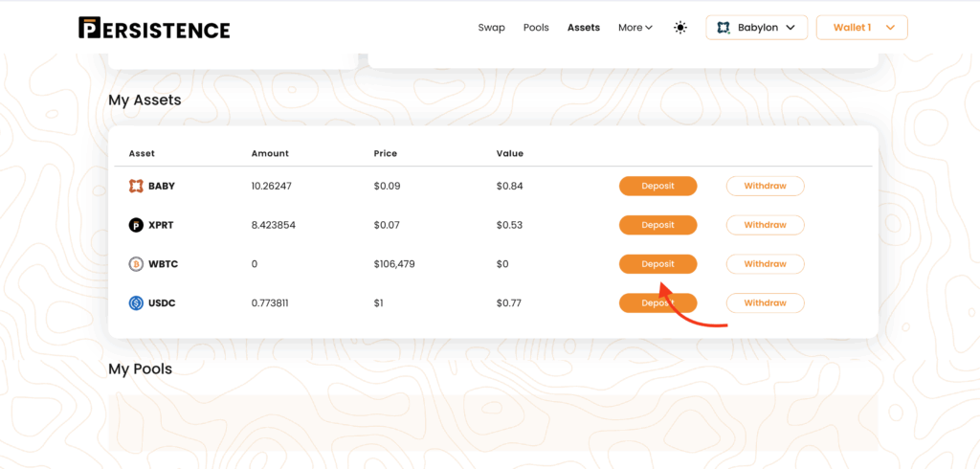Deposit USDC tokens
Image resolution: width=980 pixels, height=469 pixels.
tap(658, 303)
